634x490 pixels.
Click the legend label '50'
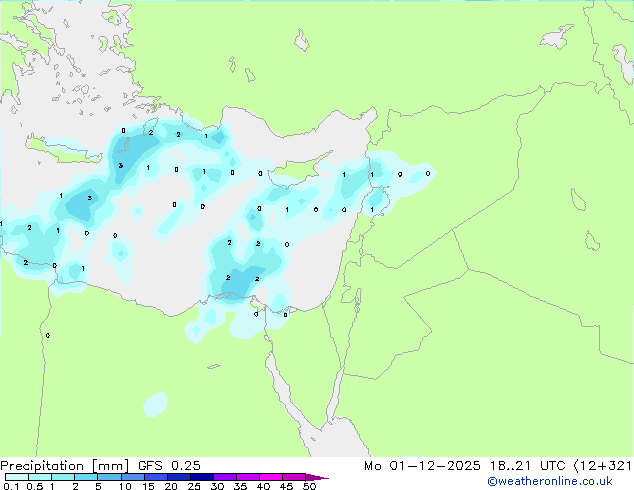(309, 486)
